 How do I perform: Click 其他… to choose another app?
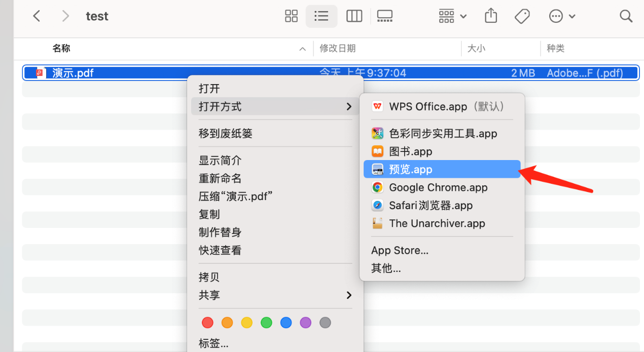(386, 268)
